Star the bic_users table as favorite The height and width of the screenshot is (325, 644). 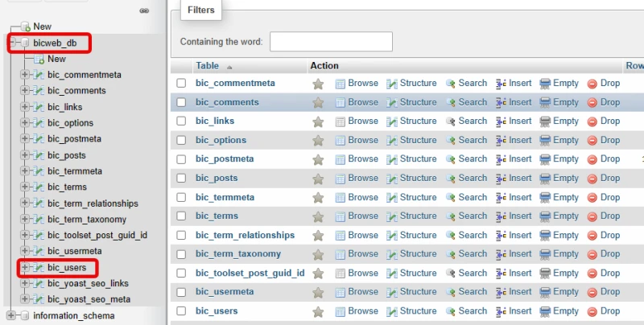[318, 311]
